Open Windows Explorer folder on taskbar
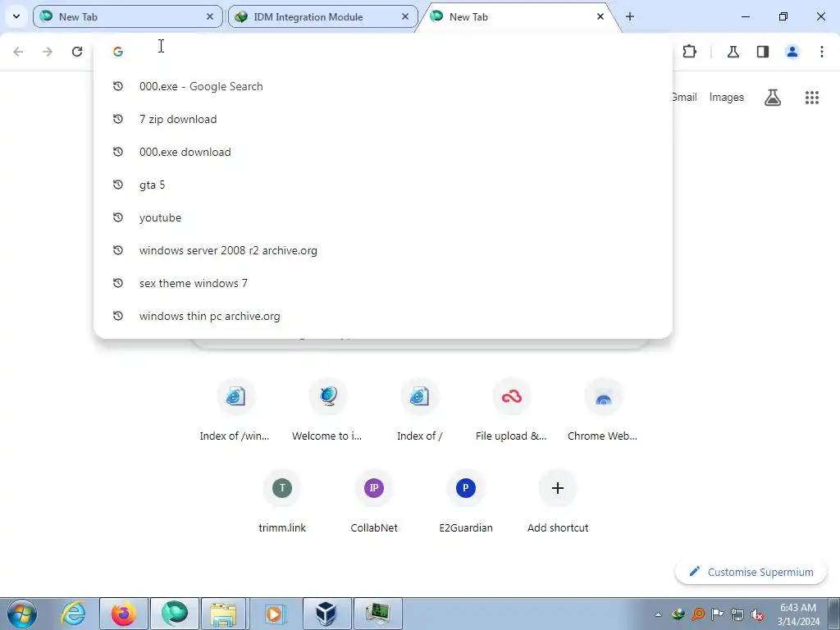840x630 pixels. click(224, 614)
